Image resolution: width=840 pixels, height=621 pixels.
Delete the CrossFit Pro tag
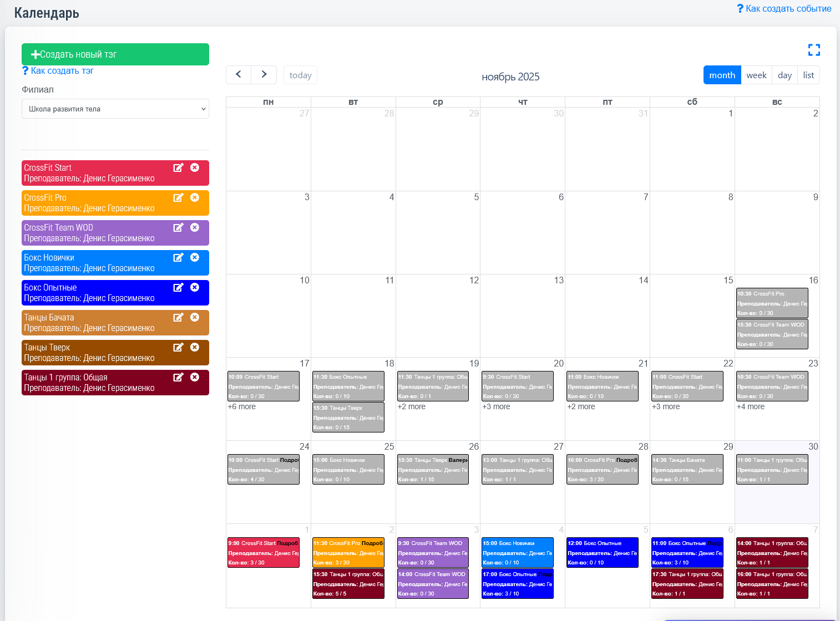195,197
